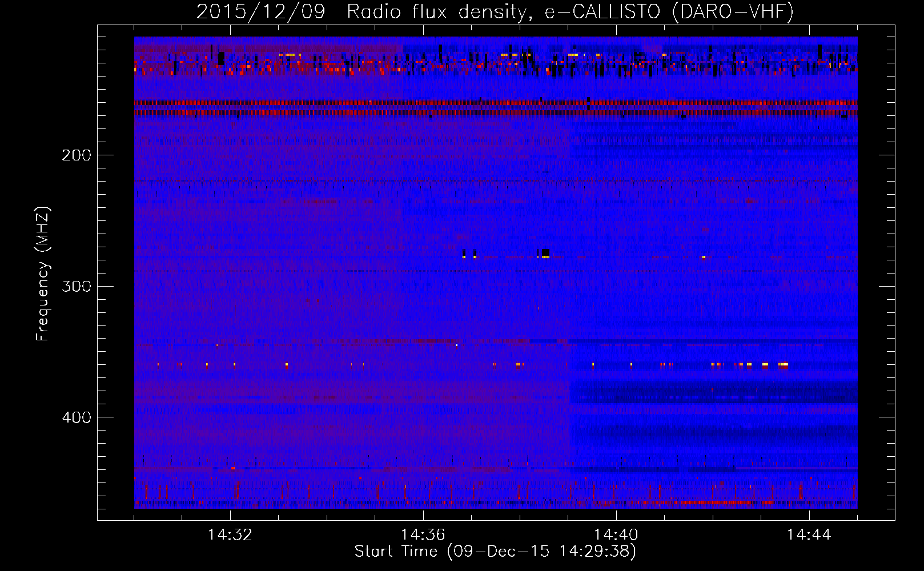Viewport: 924px width, 571px height.
Task: Click the '14:40' time axis label
Action: point(616,535)
